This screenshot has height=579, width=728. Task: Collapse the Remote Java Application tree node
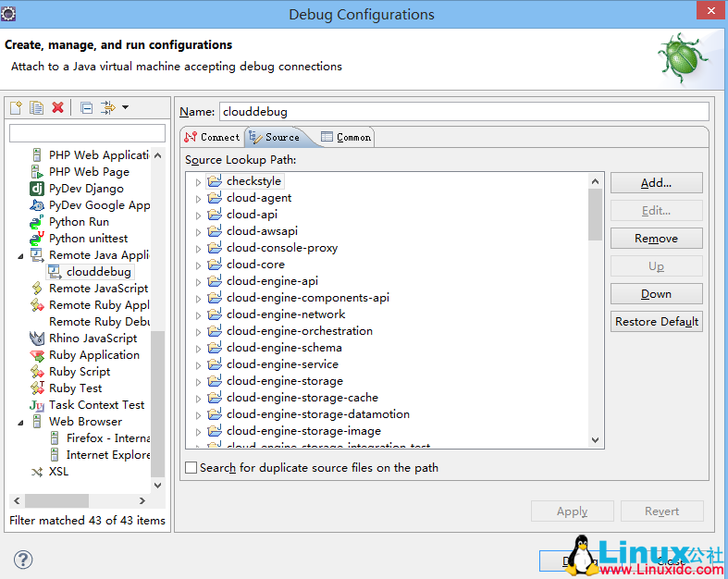pyautogui.click(x=20, y=256)
